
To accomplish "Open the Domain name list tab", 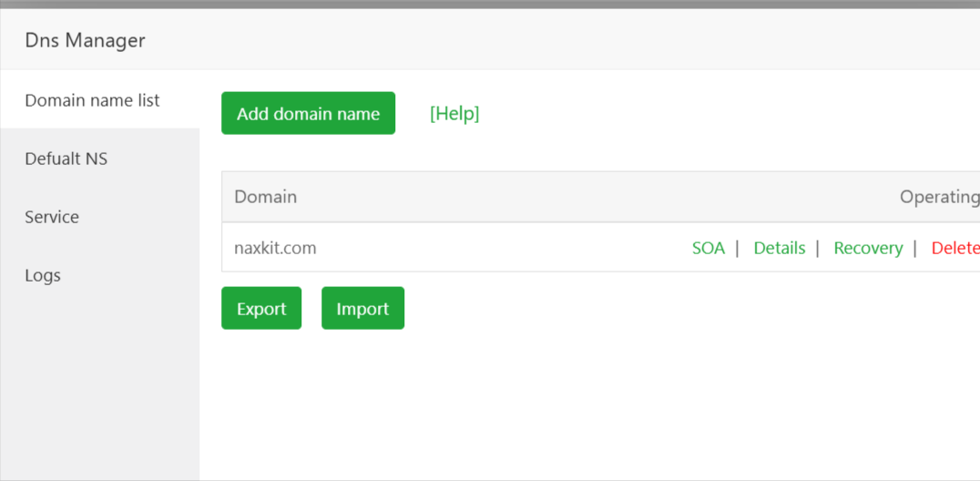I will tap(92, 100).
